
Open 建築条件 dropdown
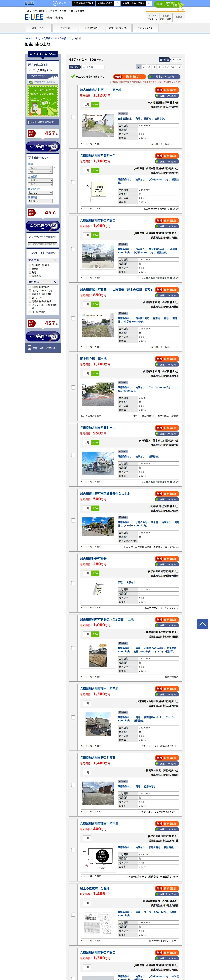(x=40, y=201)
